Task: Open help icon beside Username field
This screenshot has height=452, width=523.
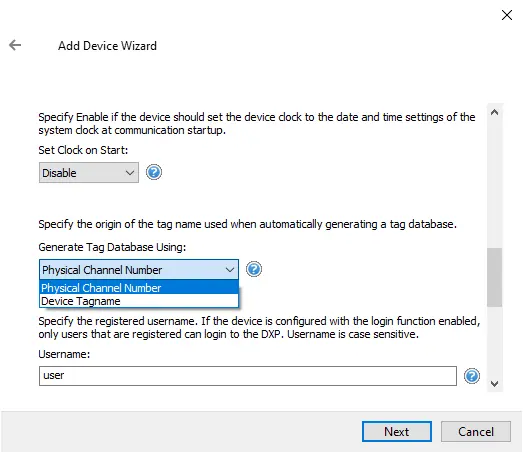Action: pos(472,376)
